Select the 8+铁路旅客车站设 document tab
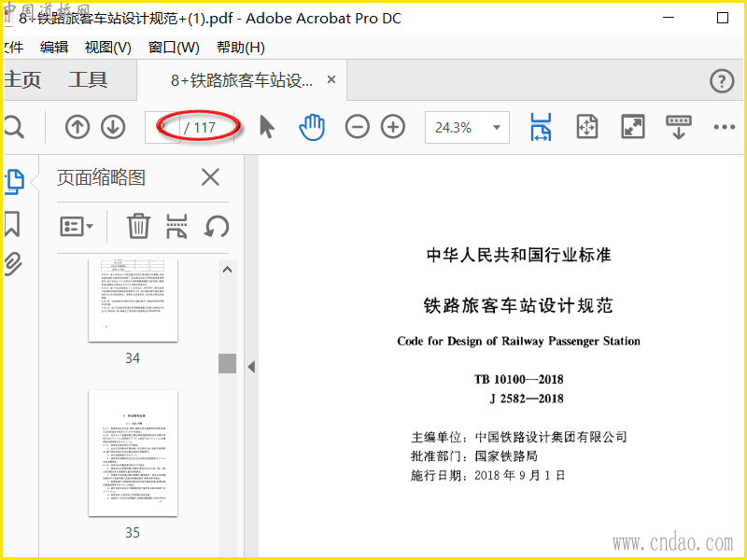 pos(242,80)
